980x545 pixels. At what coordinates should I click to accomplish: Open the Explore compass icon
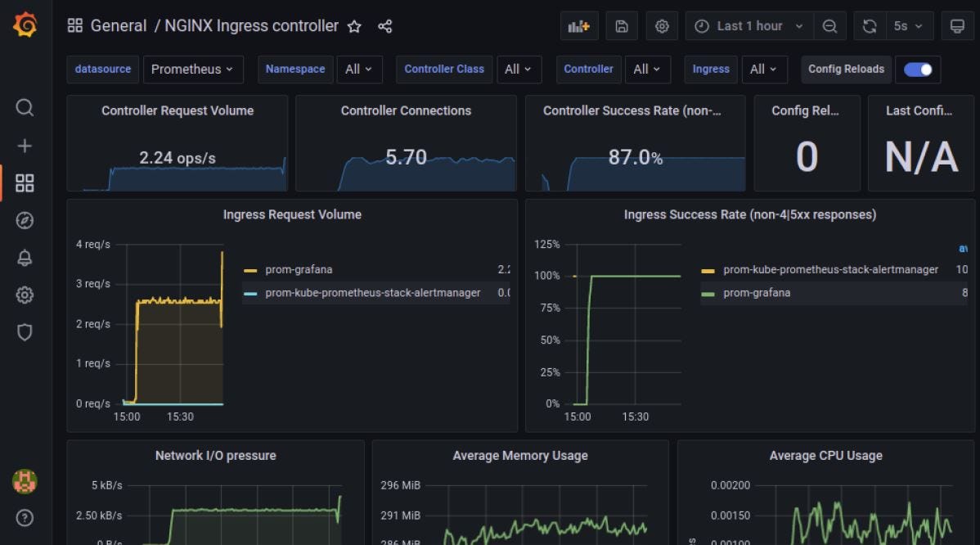pos(25,220)
